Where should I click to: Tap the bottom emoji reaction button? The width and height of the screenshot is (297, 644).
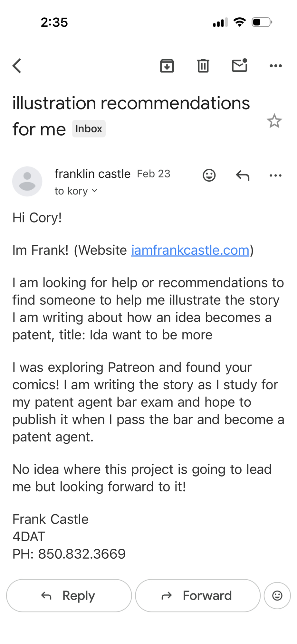tap(277, 596)
